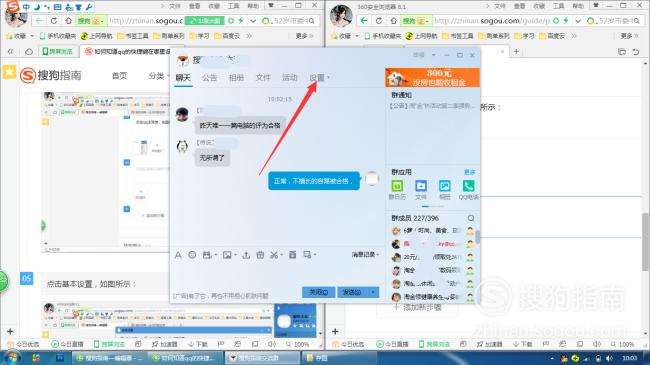The width and height of the screenshot is (650, 365).
Task: Go back in right browser window
Action: point(364,21)
